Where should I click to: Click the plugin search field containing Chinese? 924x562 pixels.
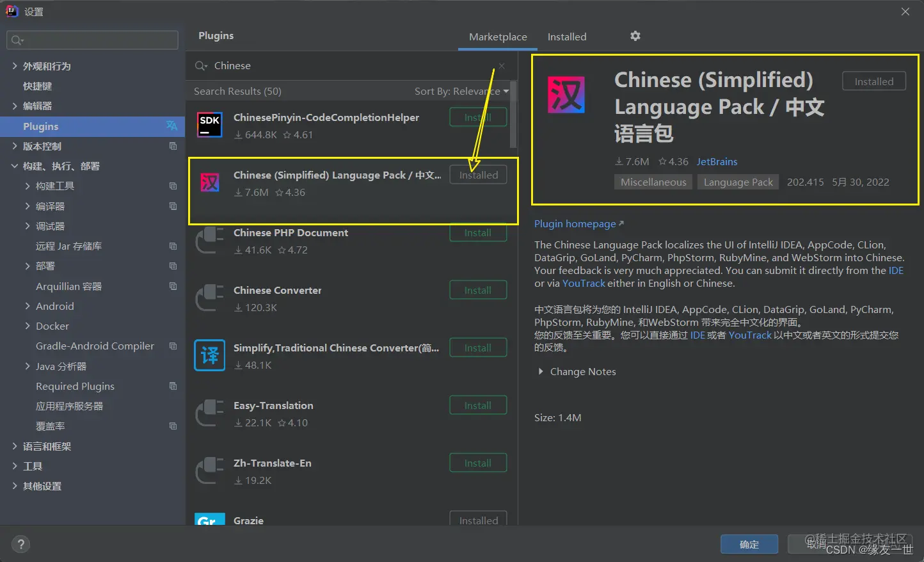pos(352,66)
